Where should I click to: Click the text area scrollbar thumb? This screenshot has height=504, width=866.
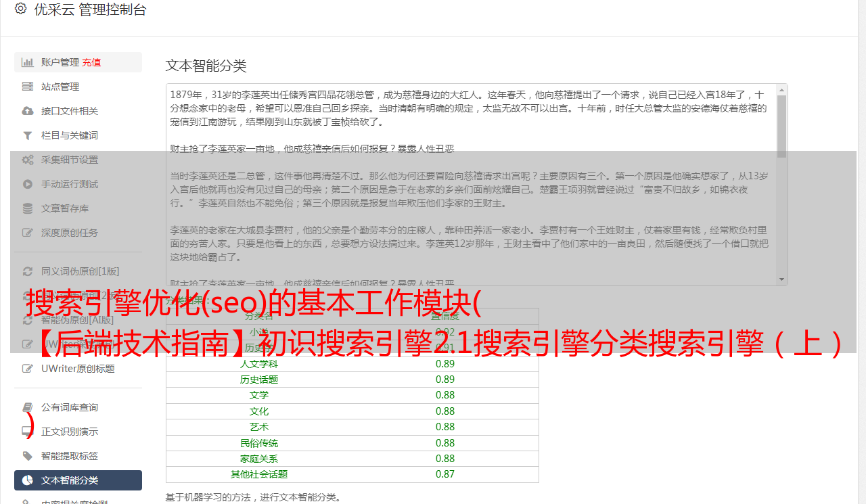tap(782, 126)
